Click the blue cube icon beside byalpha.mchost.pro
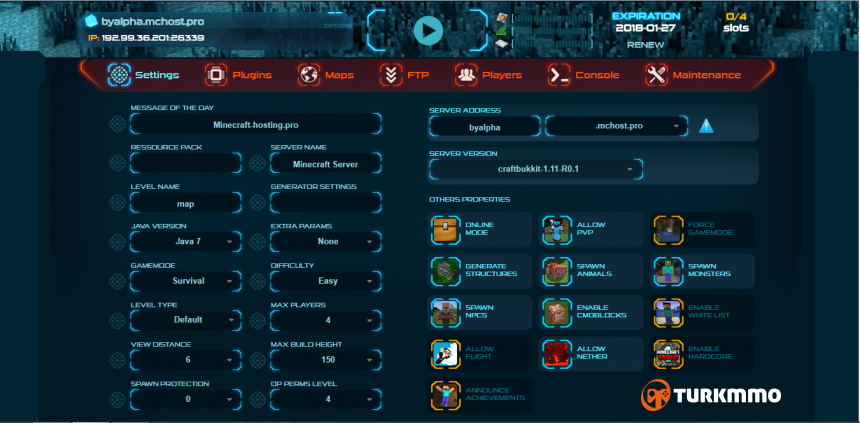 90,21
